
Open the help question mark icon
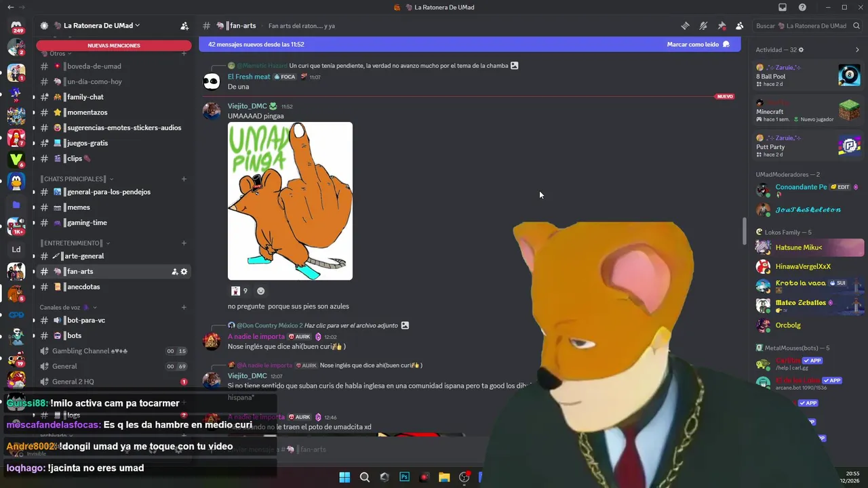pos(803,7)
